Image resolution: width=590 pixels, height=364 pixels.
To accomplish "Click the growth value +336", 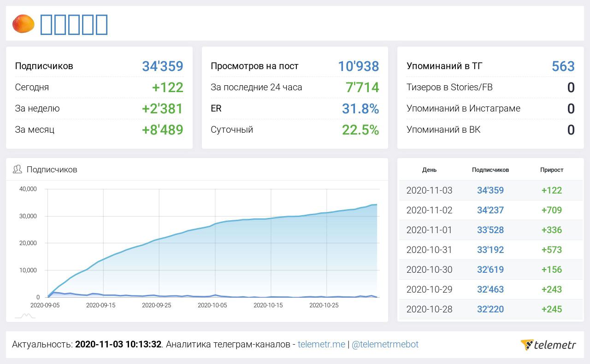I will coord(552,229).
